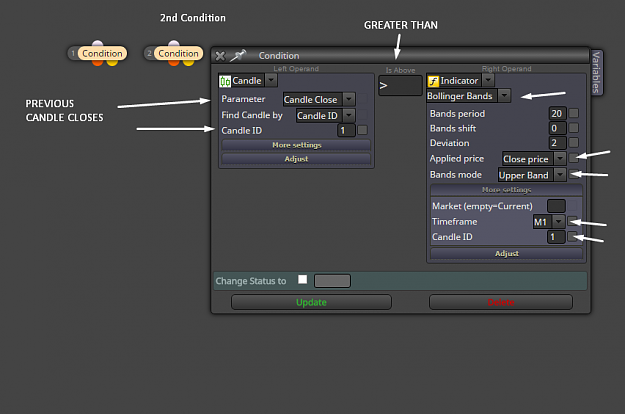Click Adjust button under Left Operand
This screenshot has width=625, height=414.
pyautogui.click(x=296, y=159)
